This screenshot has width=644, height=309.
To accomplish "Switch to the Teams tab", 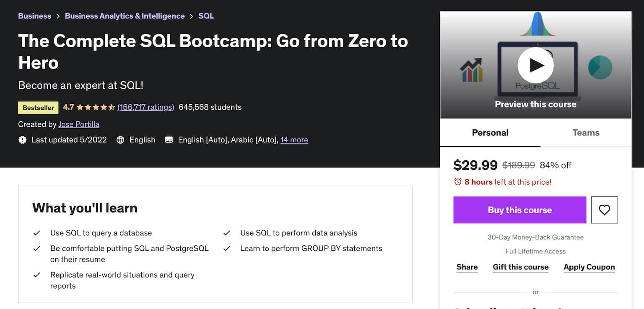I will coord(586,133).
